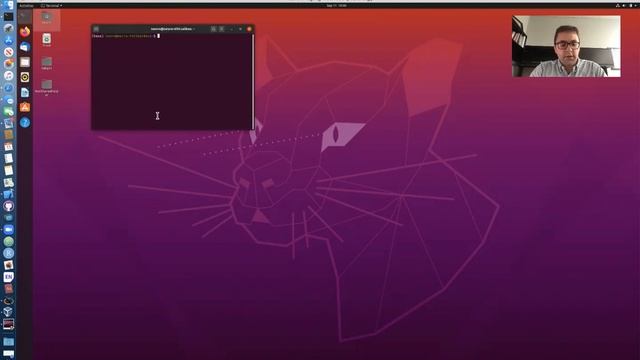Open the App Store in Mac dock
Viewport: 640px width, 360px height.
pos(8,40)
